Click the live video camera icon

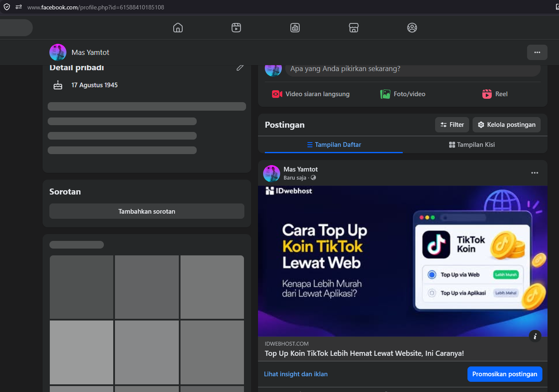pos(277,94)
